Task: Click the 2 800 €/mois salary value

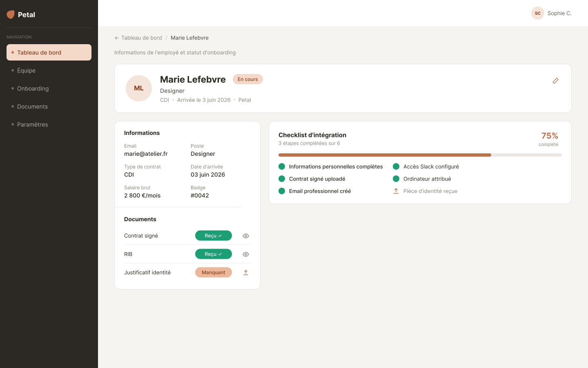Action: click(143, 195)
